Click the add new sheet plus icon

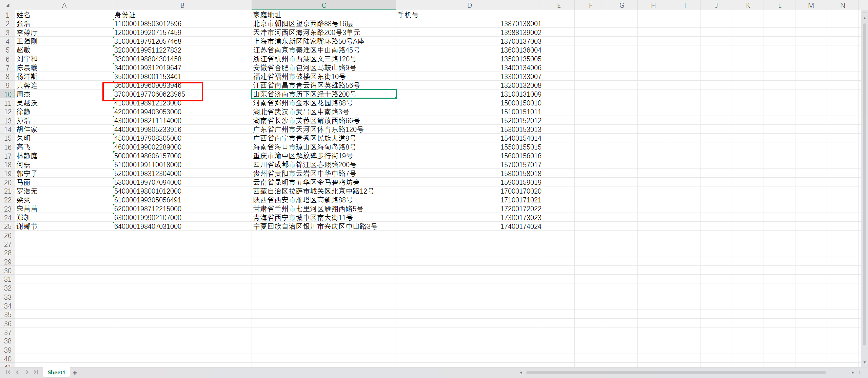point(75,373)
